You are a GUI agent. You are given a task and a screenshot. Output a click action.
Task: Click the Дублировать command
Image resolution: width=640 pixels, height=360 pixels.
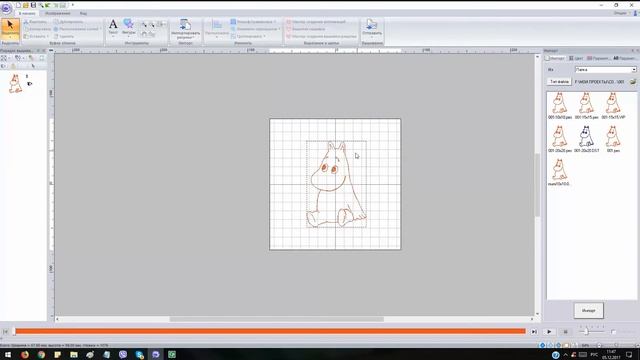tap(69, 22)
